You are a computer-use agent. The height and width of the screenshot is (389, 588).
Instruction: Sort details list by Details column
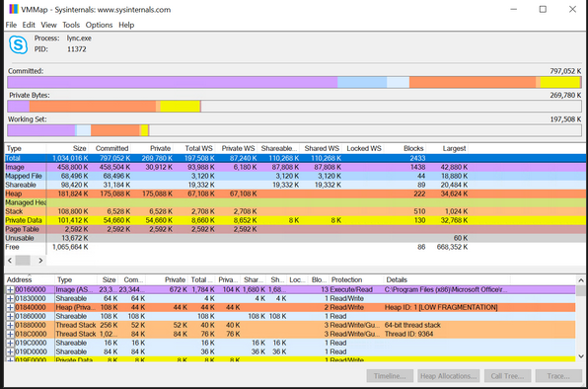click(447, 279)
